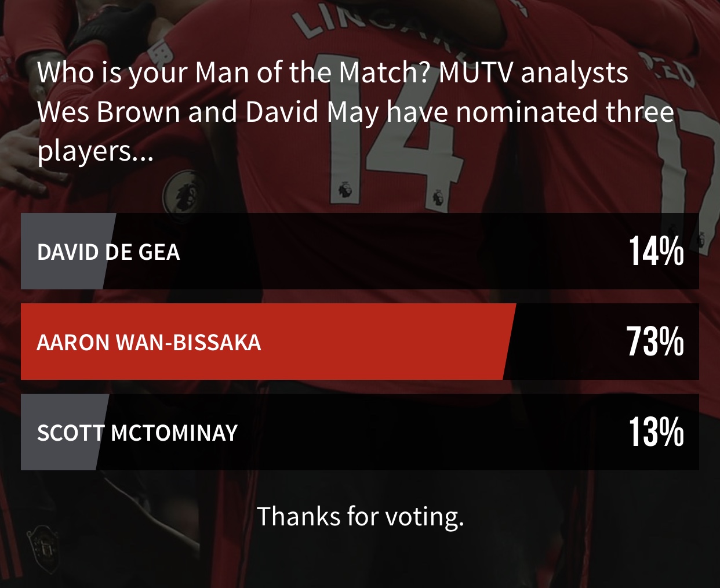Click the 73% vote percentage

[654, 342]
